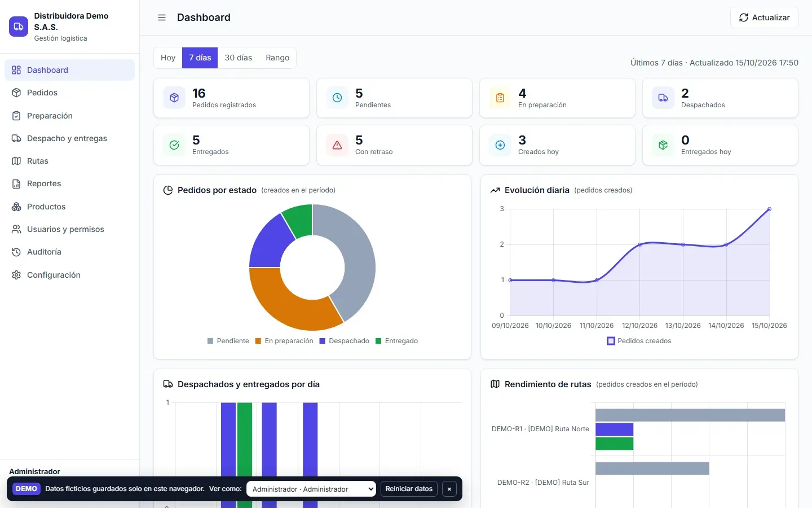Image resolution: width=812 pixels, height=508 pixels.
Task: Toggle En preparación legend entry
Action: 284,341
